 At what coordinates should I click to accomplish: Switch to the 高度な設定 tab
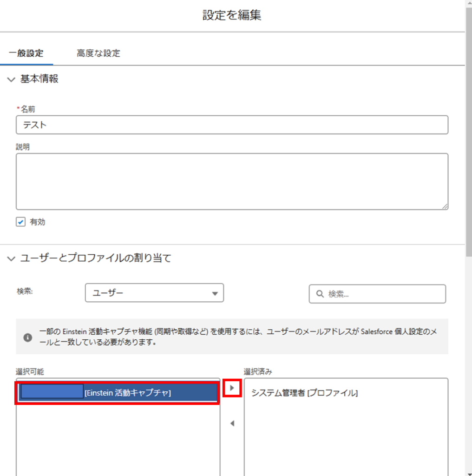(x=98, y=53)
